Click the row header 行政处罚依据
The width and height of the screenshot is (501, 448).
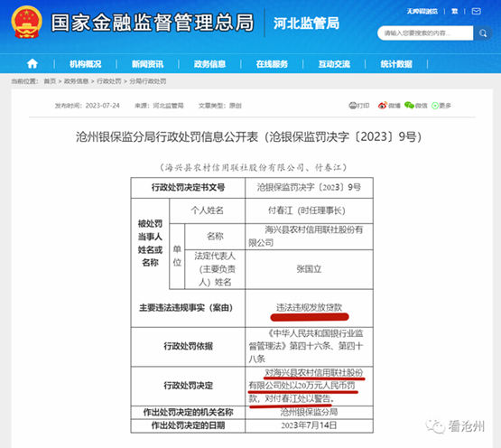[x=188, y=346]
